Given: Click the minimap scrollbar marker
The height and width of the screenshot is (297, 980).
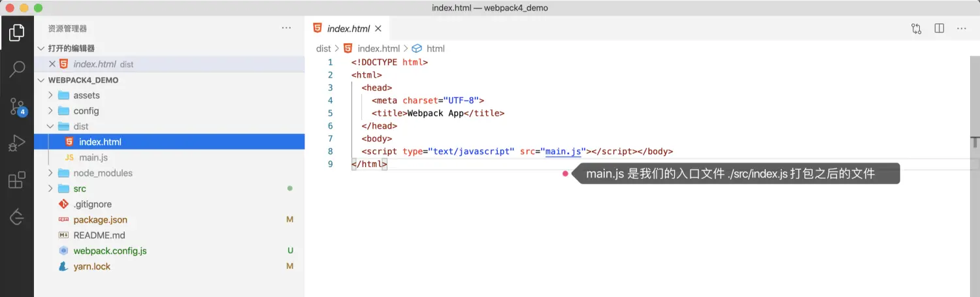Looking at the screenshot, I should pyautogui.click(x=975, y=142).
